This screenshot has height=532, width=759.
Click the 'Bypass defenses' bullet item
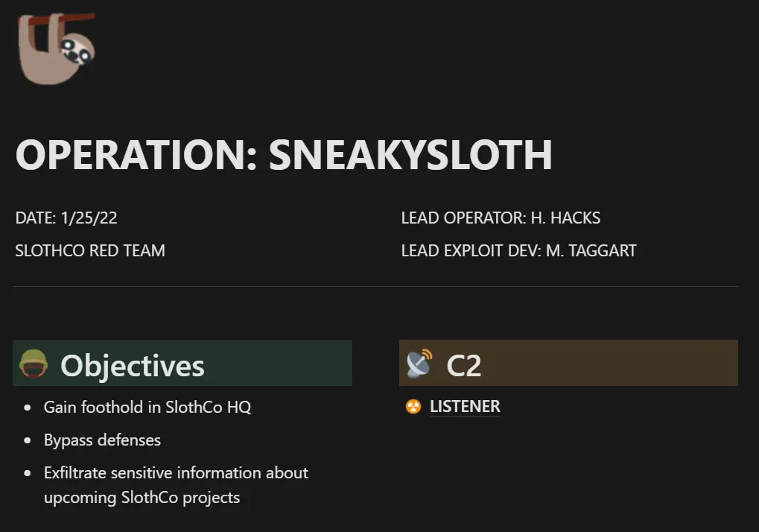point(102,440)
